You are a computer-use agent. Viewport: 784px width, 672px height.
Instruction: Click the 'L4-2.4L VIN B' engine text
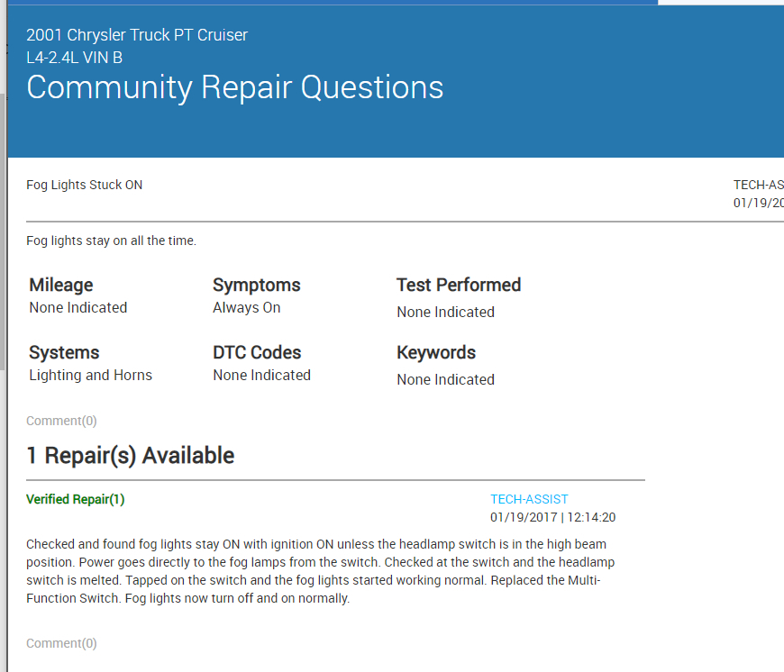(x=74, y=58)
